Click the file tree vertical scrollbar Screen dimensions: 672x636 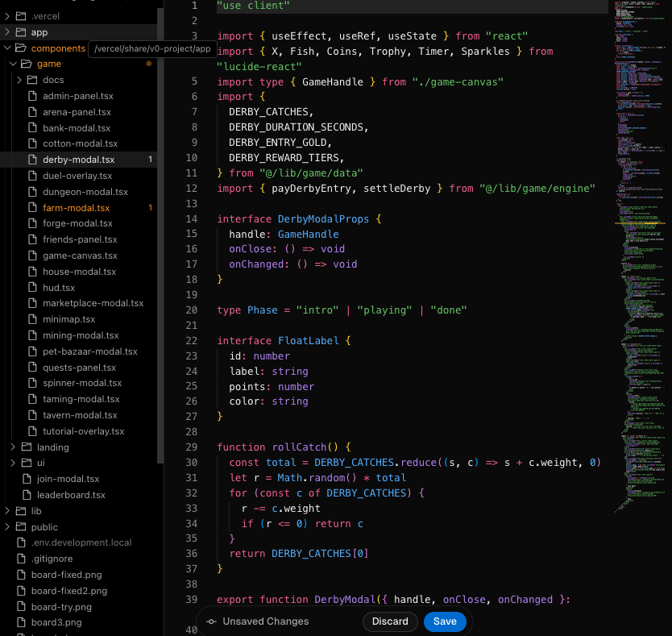pyautogui.click(x=160, y=236)
